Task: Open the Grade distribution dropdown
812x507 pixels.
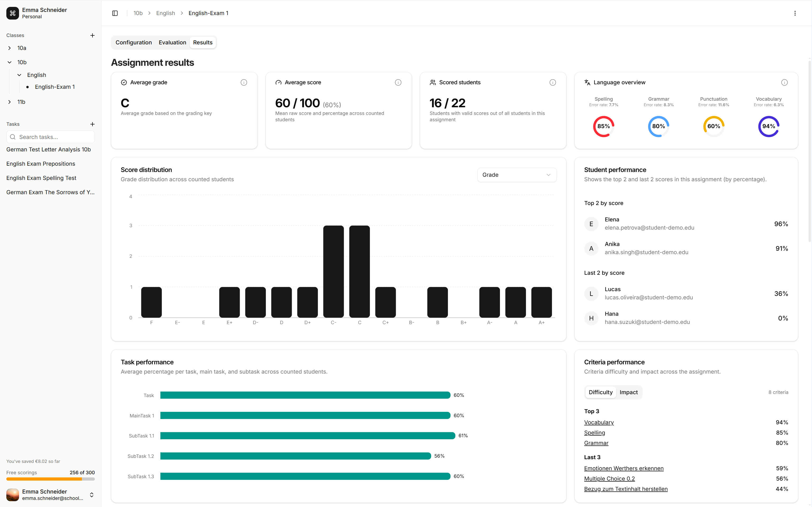Action: click(x=516, y=175)
